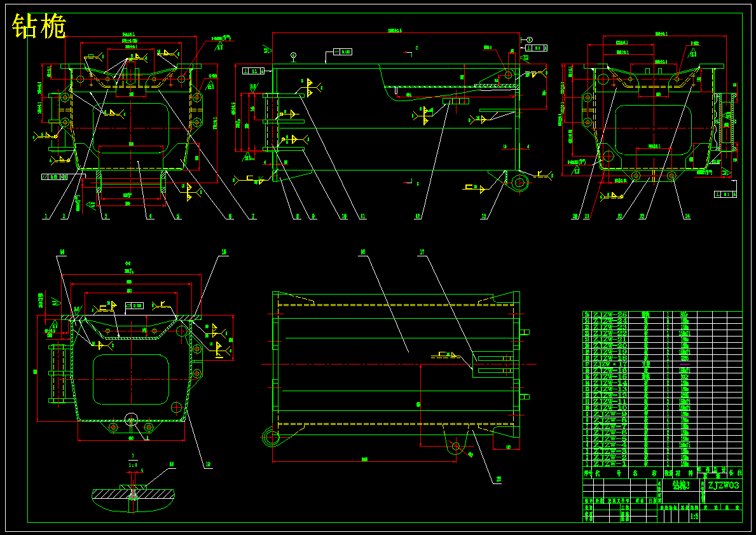Screen dimensions: 756x535
Task: Select parts list cell ZJZW-20
Action: [610, 346]
